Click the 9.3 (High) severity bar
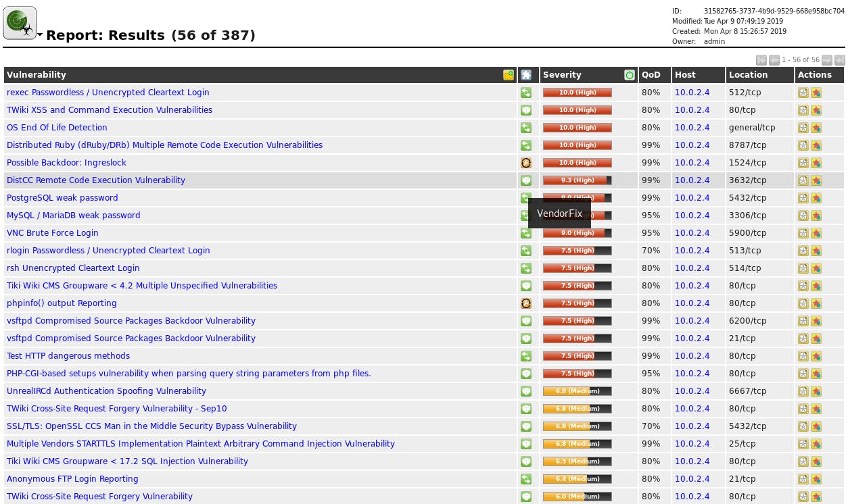This screenshot has height=504, width=848. (578, 180)
